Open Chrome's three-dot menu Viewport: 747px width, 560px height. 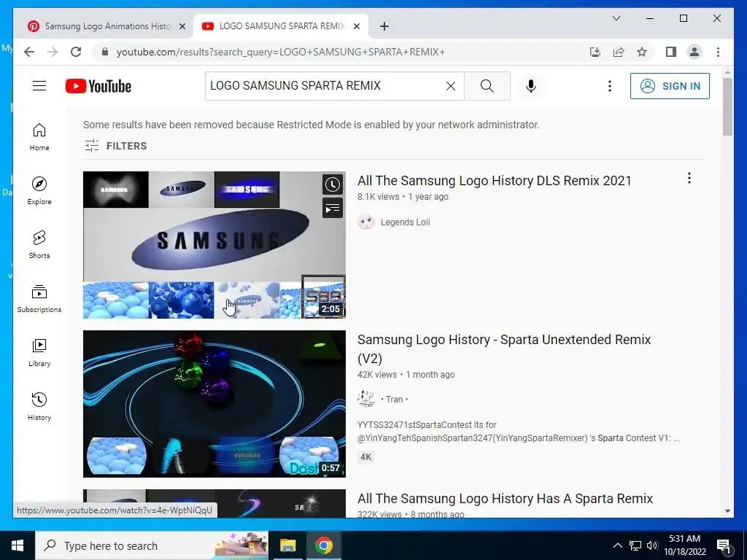point(718,52)
